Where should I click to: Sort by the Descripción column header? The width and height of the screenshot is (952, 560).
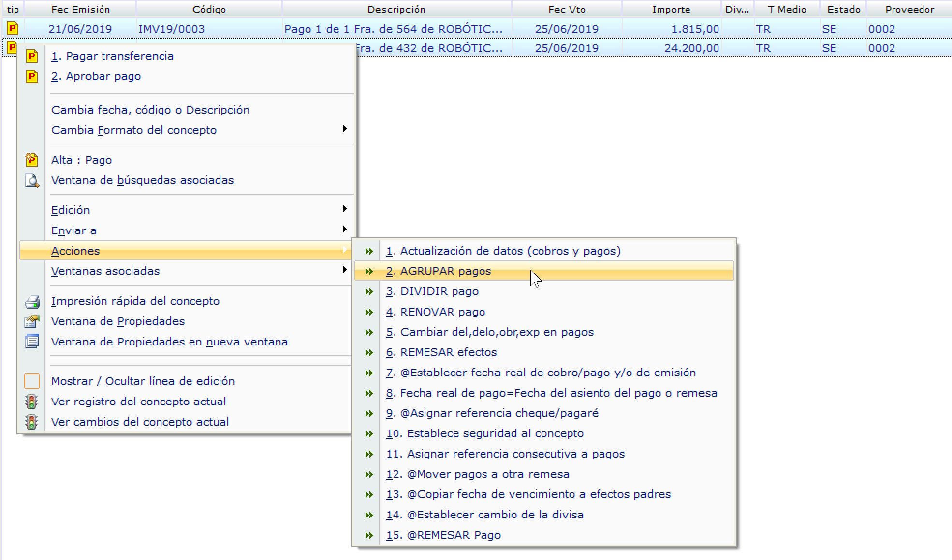pyautogui.click(x=396, y=9)
